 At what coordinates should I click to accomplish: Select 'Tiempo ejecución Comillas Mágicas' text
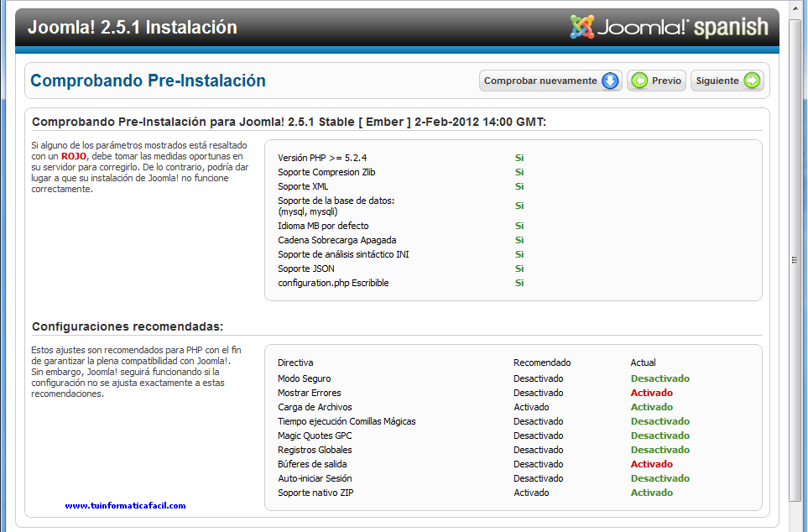[347, 422]
